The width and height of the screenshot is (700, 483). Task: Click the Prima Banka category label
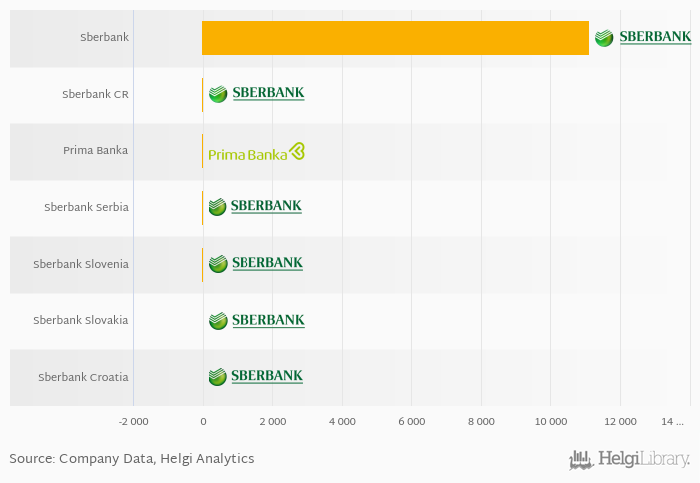click(96, 150)
